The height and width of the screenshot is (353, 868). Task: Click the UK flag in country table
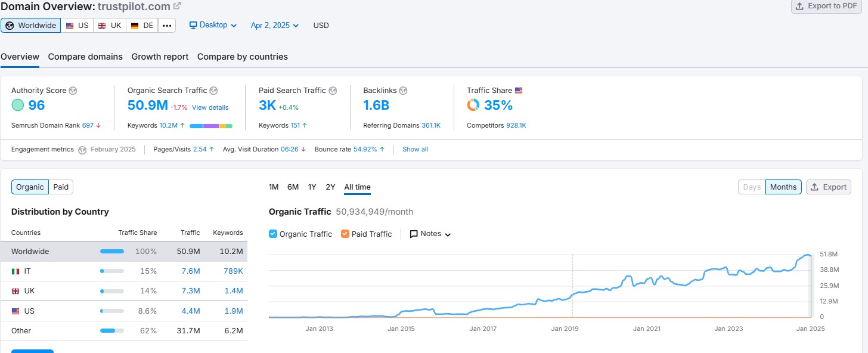(15, 291)
